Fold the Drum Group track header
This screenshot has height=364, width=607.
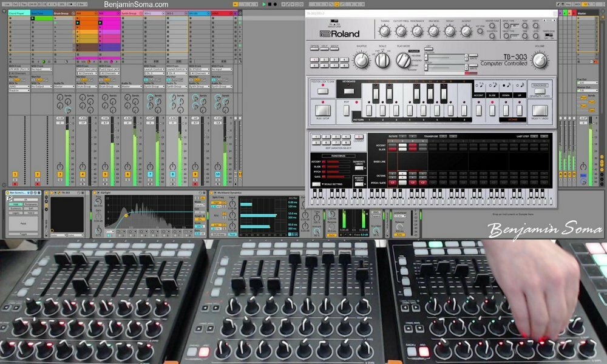[x=73, y=13]
